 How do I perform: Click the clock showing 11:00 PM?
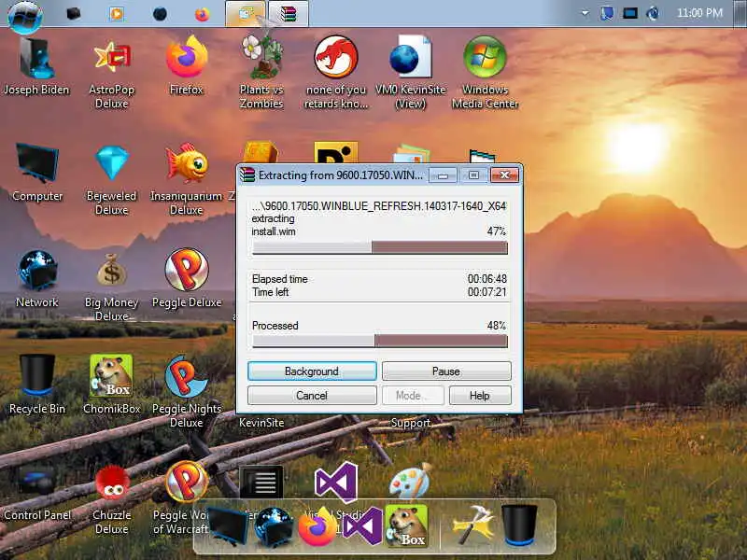699,13
